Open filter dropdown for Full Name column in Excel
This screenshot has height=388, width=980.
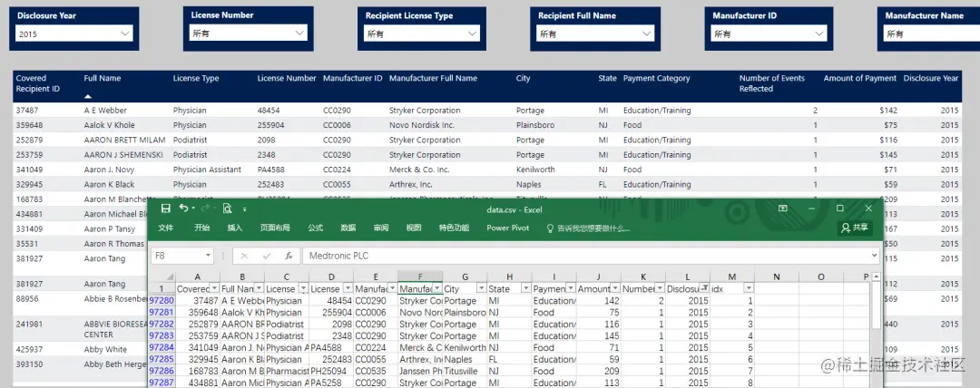[x=259, y=288]
